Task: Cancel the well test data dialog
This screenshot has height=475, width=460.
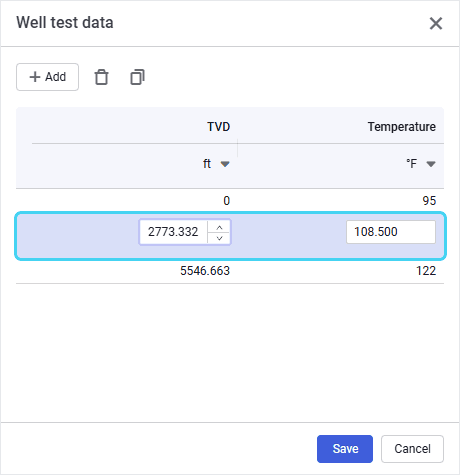Action: (x=412, y=449)
